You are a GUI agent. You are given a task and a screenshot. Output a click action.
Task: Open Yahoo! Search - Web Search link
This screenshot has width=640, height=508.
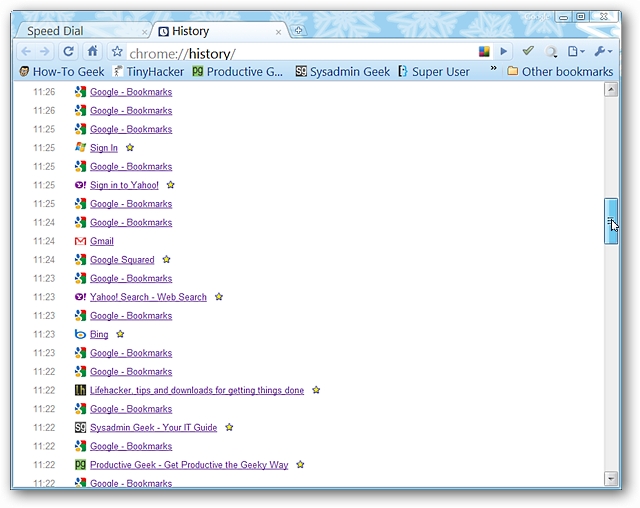(148, 297)
